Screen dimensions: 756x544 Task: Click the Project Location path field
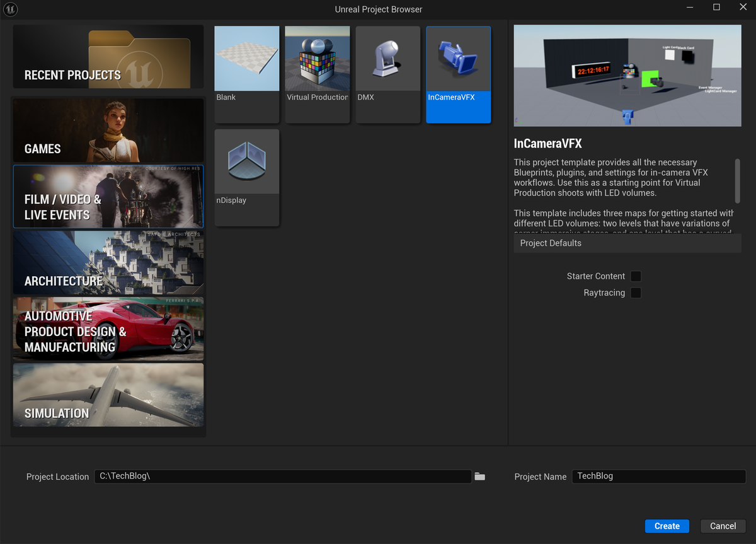[283, 477]
